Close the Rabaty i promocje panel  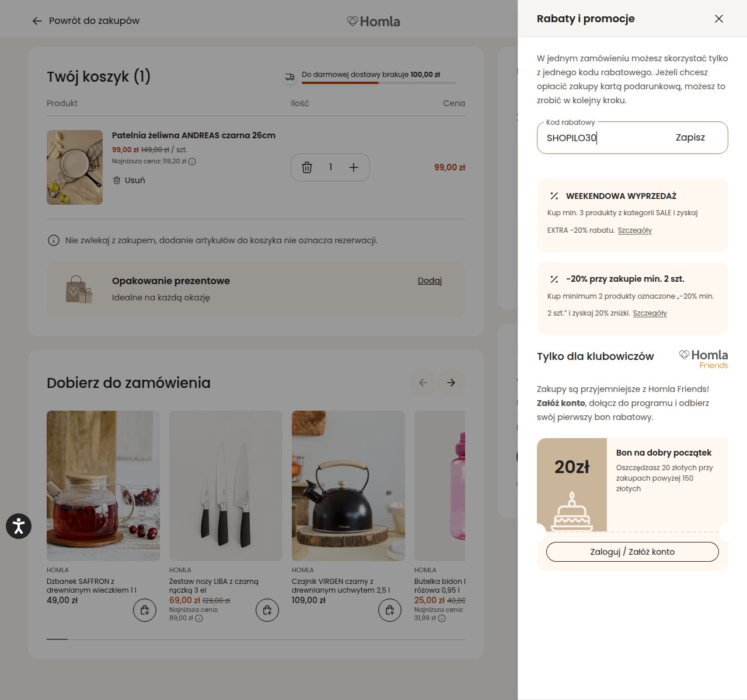[x=719, y=19]
